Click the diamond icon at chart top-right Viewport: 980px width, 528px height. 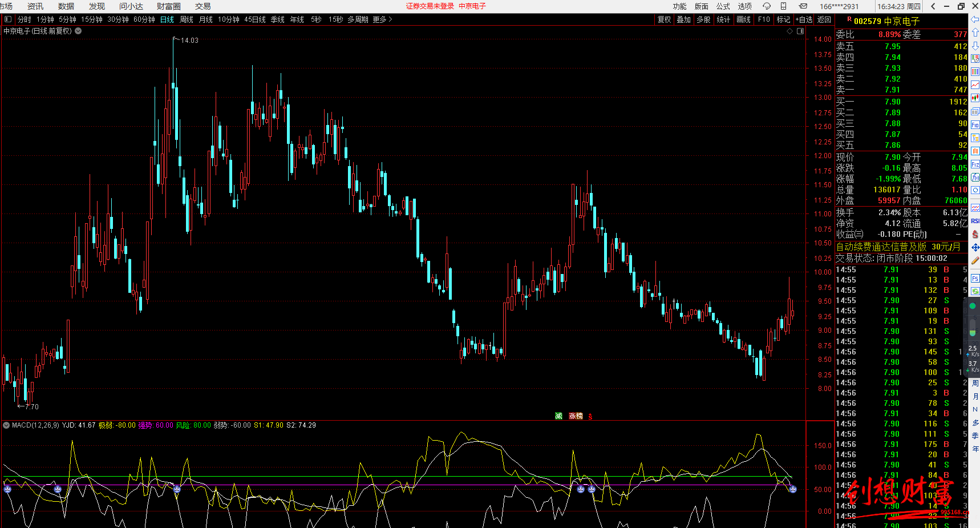[x=790, y=31]
